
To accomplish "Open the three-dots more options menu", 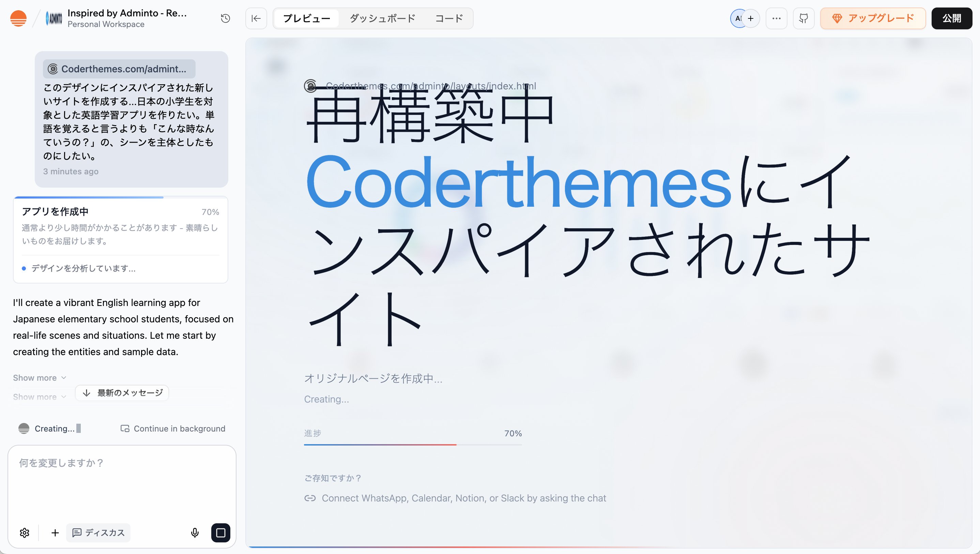I will (776, 18).
